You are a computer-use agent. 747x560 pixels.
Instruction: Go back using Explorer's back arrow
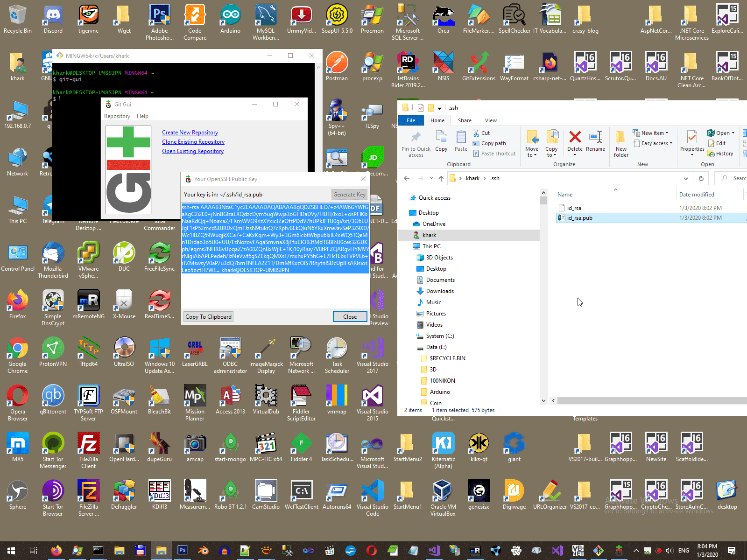pyautogui.click(x=407, y=178)
